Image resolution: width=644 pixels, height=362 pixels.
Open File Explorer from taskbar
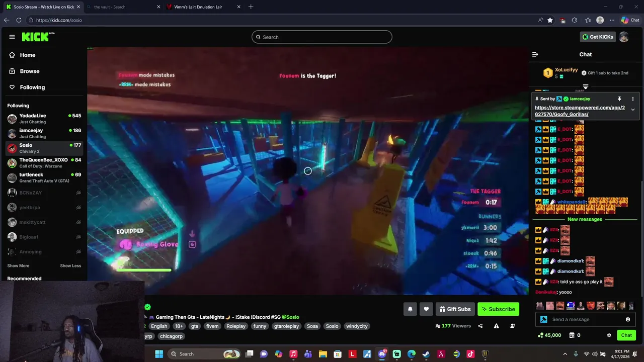coord(323,354)
